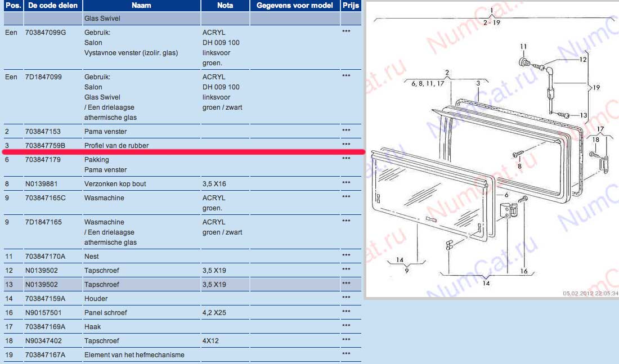Click callout number 8 beside the screw drawing

coord(519,167)
